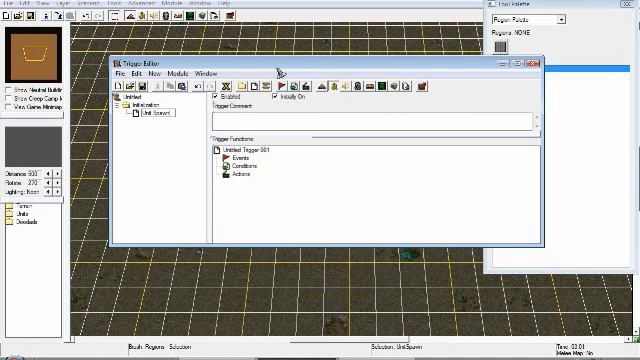This screenshot has width=640, height=360.
Task: Enable Show Neutral Buildings checkbox
Action: (x=8, y=90)
